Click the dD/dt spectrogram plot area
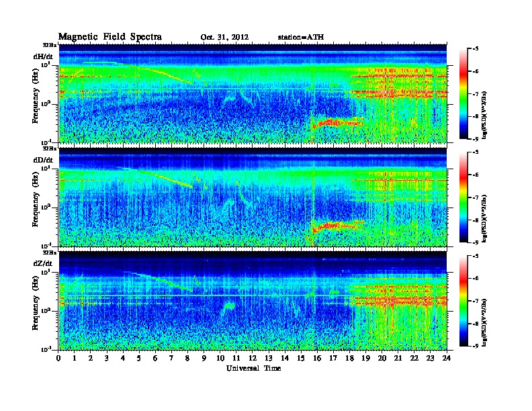532x411 pixels. click(x=253, y=197)
